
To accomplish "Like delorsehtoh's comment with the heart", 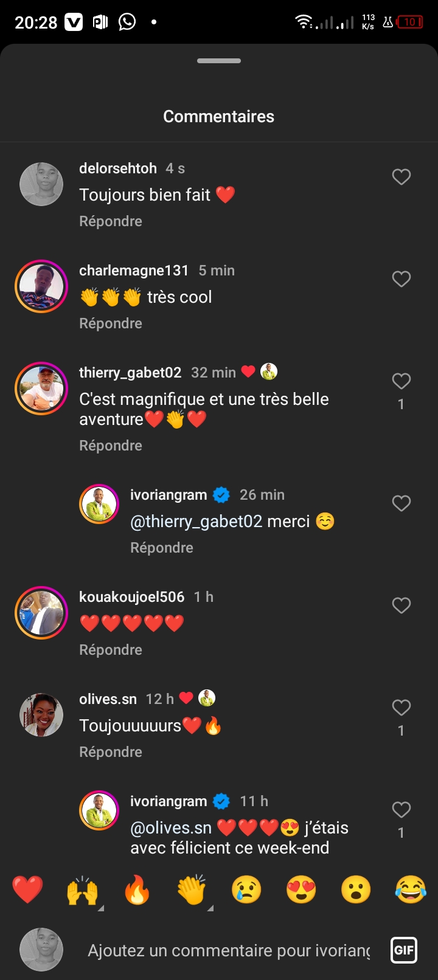I will pos(401,177).
